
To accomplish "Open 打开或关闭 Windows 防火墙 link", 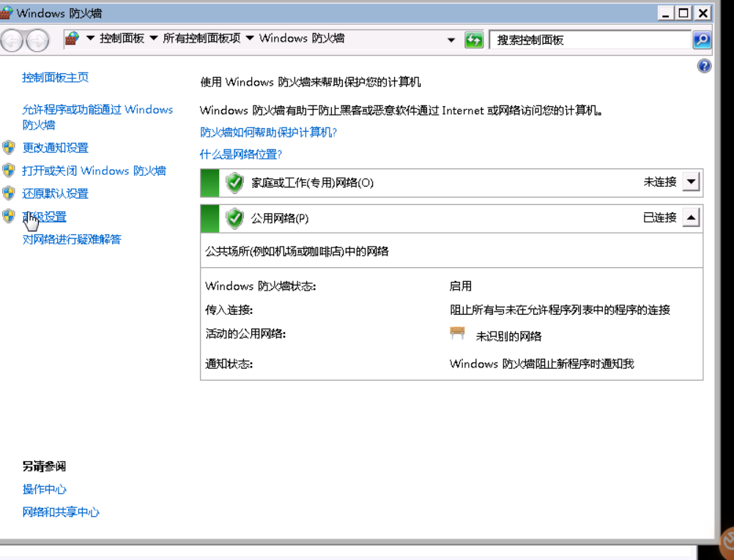I will 94,171.
